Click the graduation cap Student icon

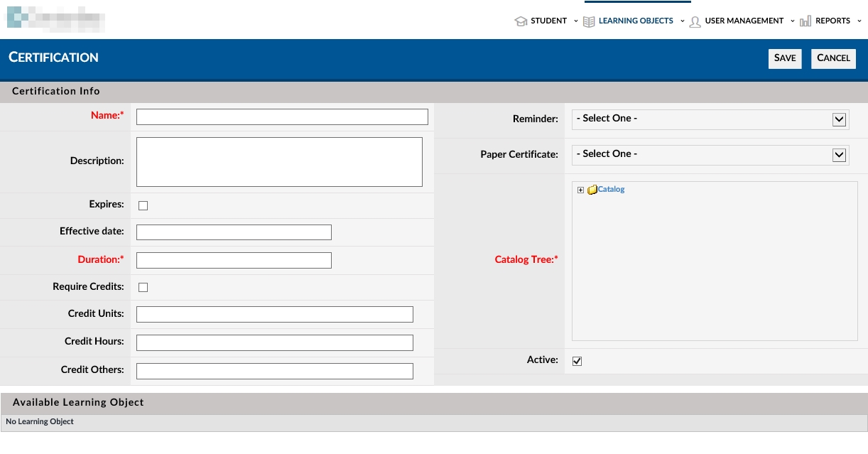521,21
